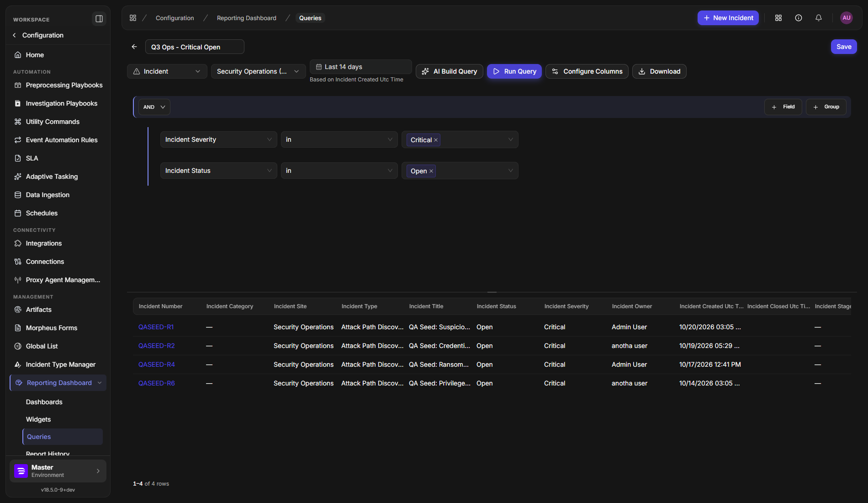Open Incident Type Manager from sidebar
This screenshot has width=868, height=503.
58,364
